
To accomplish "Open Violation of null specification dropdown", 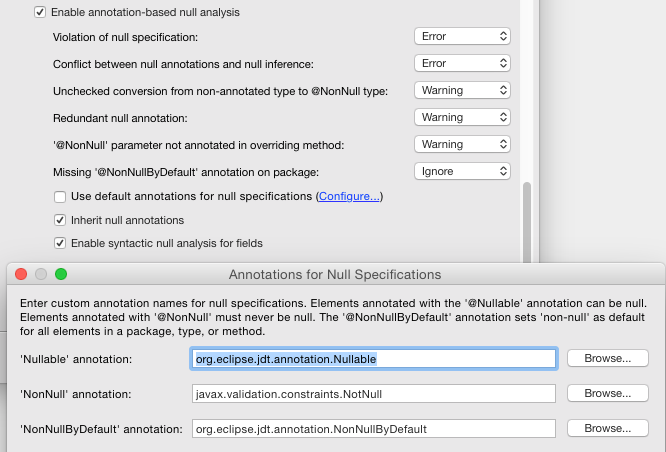I will 462,36.
